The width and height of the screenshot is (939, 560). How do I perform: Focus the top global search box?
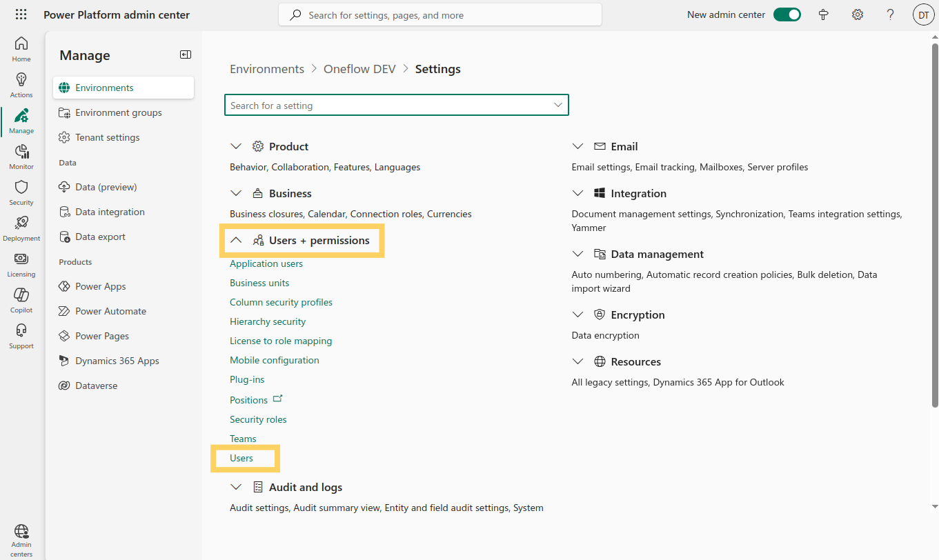[x=440, y=14]
